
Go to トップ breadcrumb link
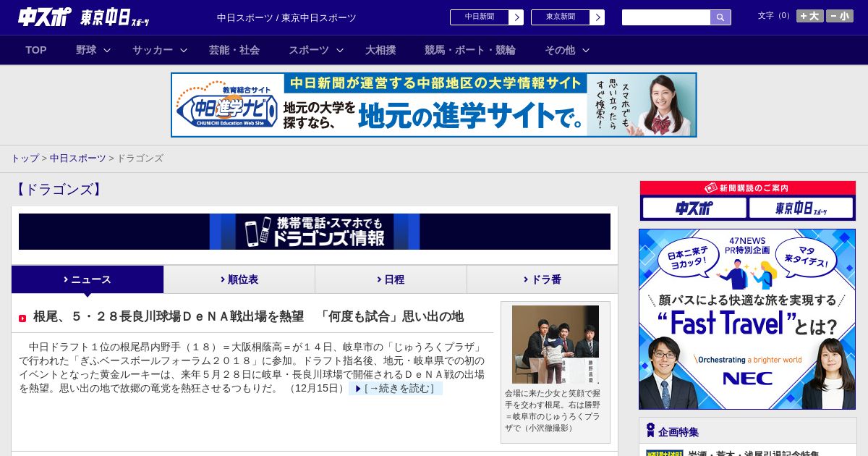25,159
